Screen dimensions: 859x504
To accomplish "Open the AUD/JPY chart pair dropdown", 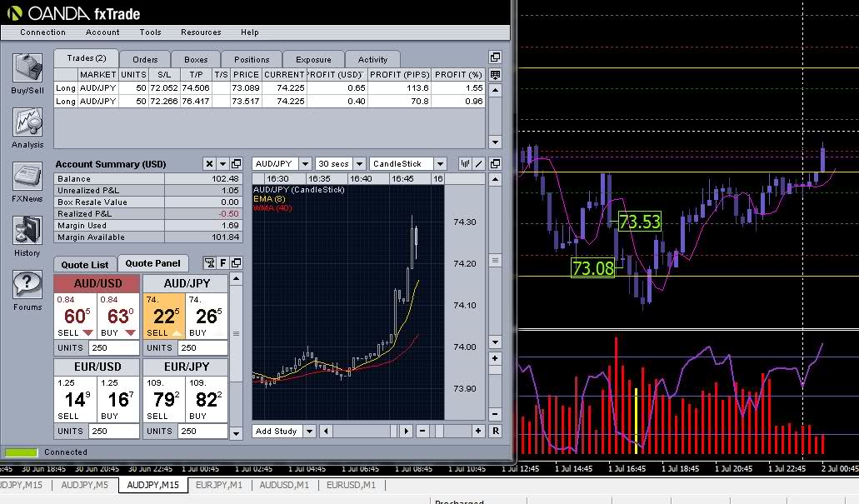I will 282,164.
